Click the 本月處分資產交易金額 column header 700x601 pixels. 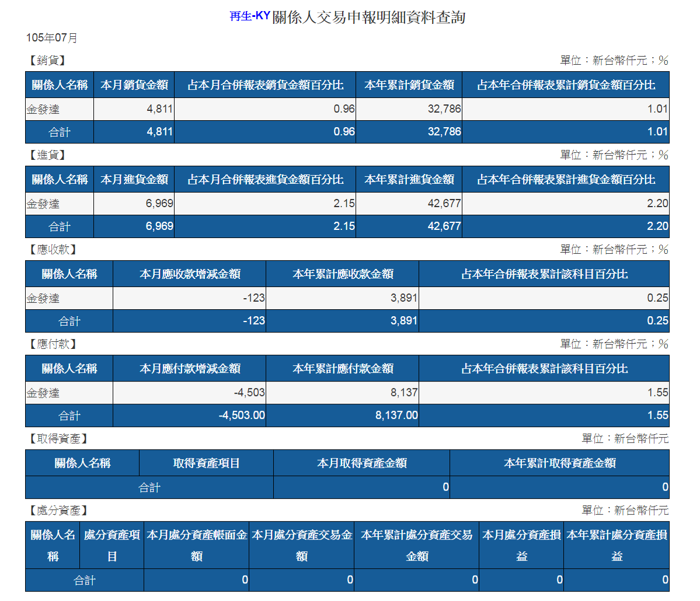[302, 545]
